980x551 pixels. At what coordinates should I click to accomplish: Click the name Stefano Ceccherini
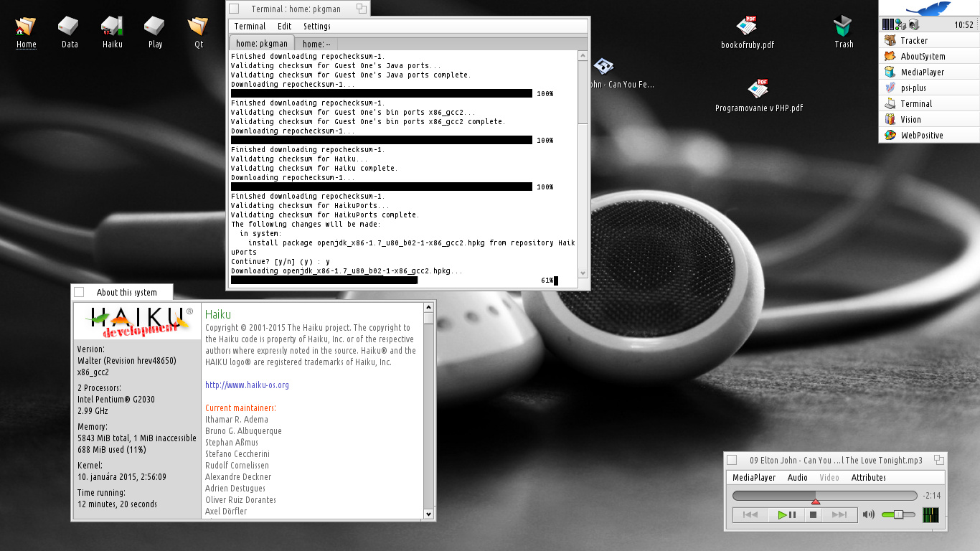pos(237,454)
